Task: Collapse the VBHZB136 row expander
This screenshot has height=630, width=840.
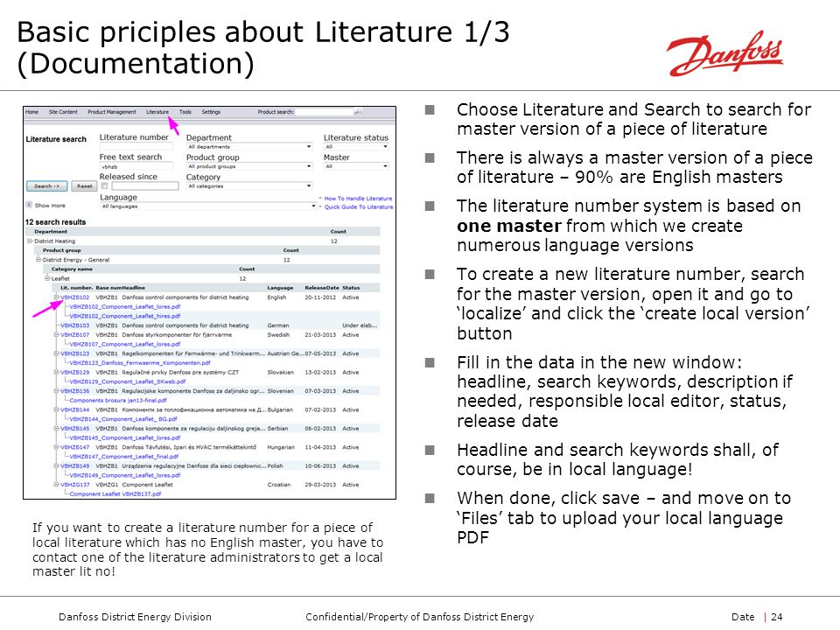Action: tap(56, 391)
